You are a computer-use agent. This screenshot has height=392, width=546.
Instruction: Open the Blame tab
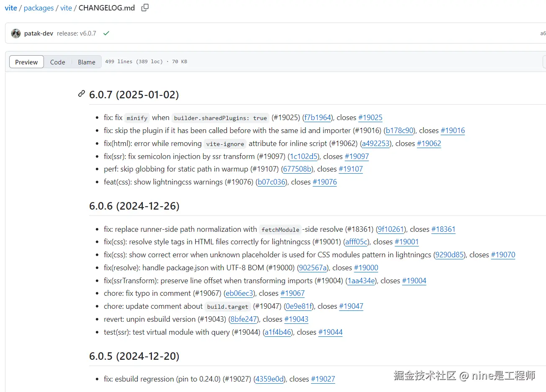[x=87, y=62]
